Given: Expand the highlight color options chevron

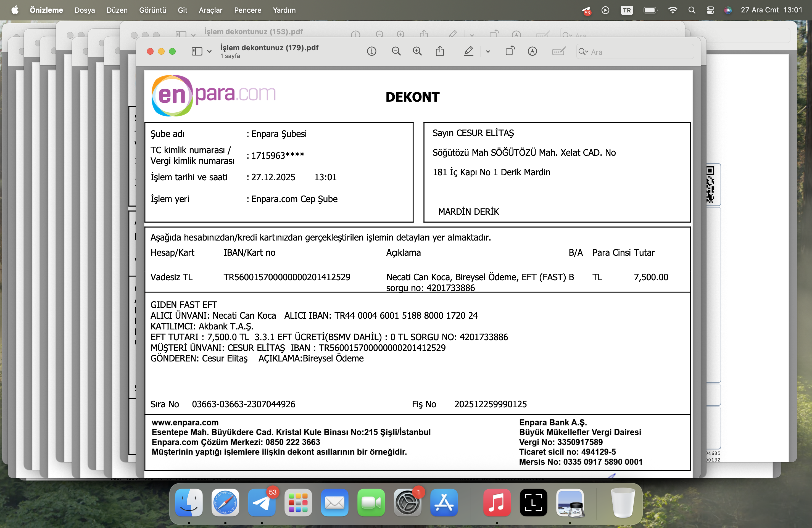Looking at the screenshot, I should tap(488, 52).
